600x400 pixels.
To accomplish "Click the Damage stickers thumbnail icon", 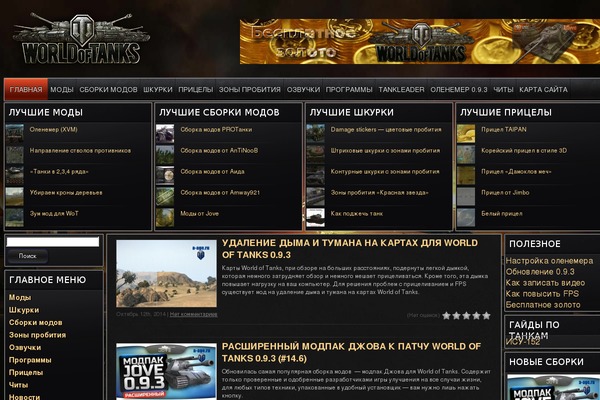I will 316,134.
